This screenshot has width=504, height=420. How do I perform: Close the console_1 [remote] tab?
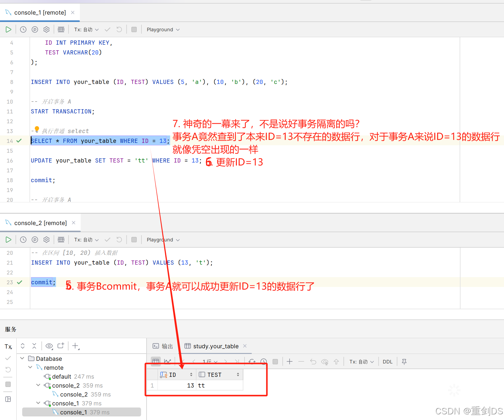pyautogui.click(x=73, y=13)
